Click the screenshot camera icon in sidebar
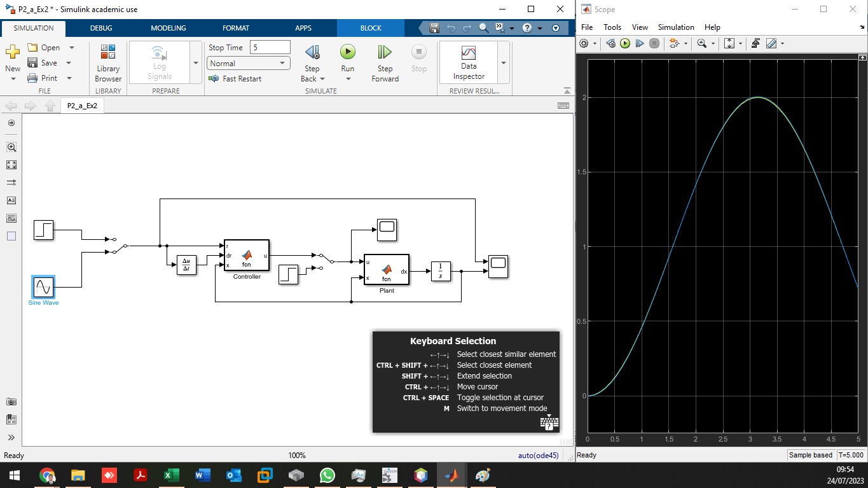The width and height of the screenshot is (868, 488). click(x=11, y=401)
